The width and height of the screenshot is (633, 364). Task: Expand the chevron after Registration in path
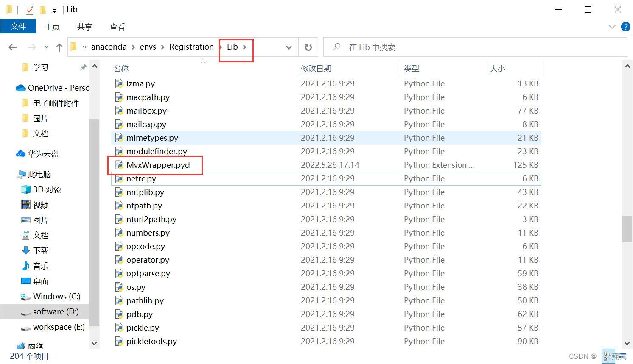(x=220, y=47)
